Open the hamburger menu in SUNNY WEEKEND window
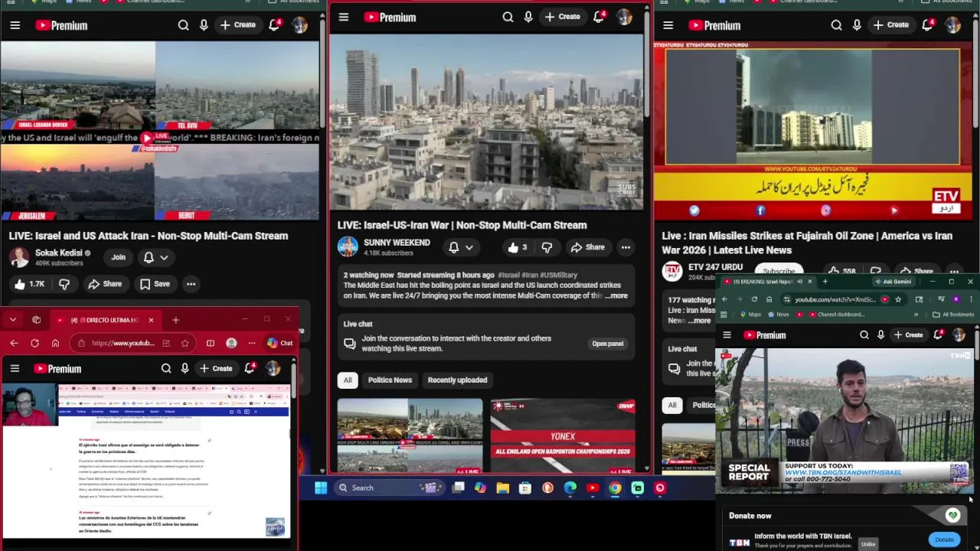This screenshot has height=551, width=980. click(x=344, y=17)
